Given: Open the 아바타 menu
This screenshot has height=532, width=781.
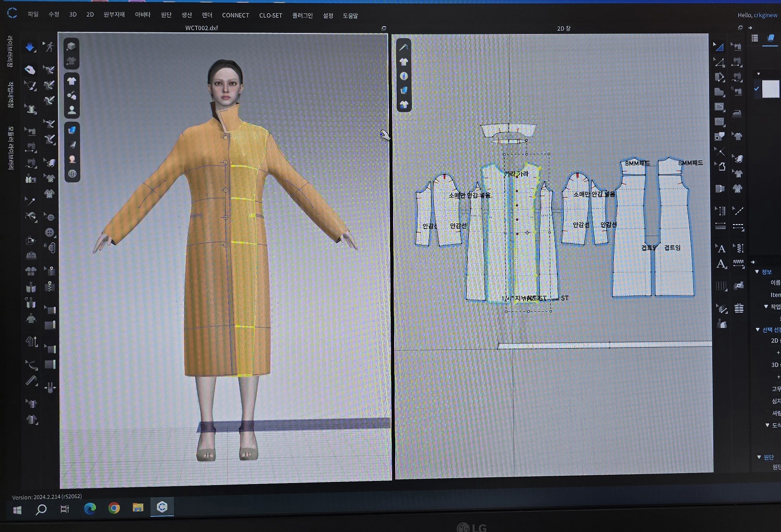Looking at the screenshot, I should pos(143,15).
